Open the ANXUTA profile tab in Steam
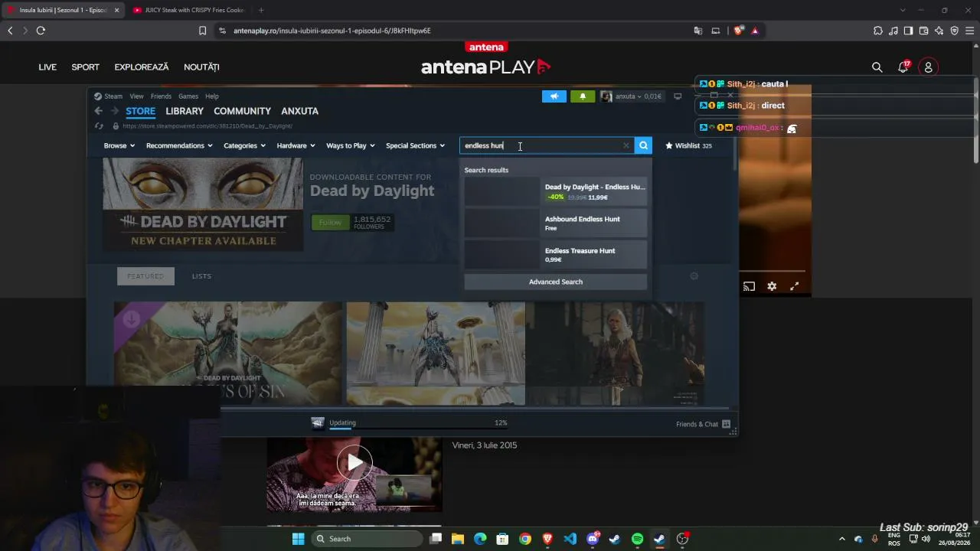The height and width of the screenshot is (551, 980). [x=299, y=111]
